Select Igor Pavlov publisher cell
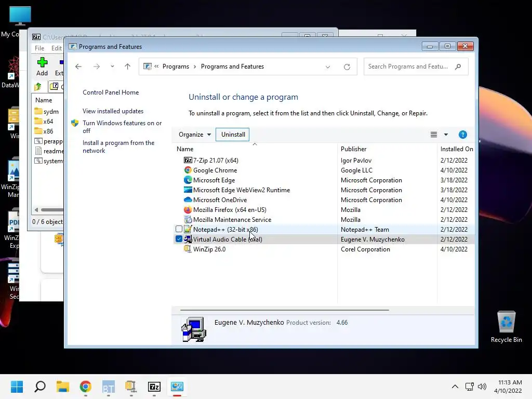 356,160
